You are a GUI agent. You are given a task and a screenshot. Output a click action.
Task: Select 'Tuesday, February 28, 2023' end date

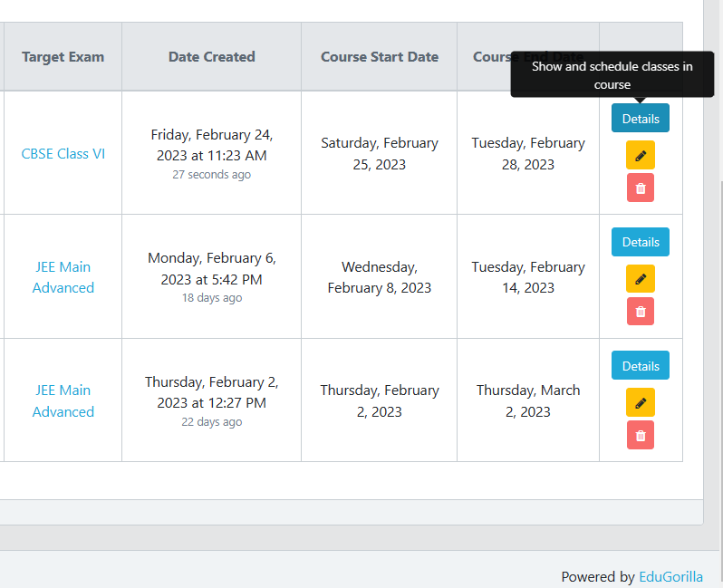528,154
